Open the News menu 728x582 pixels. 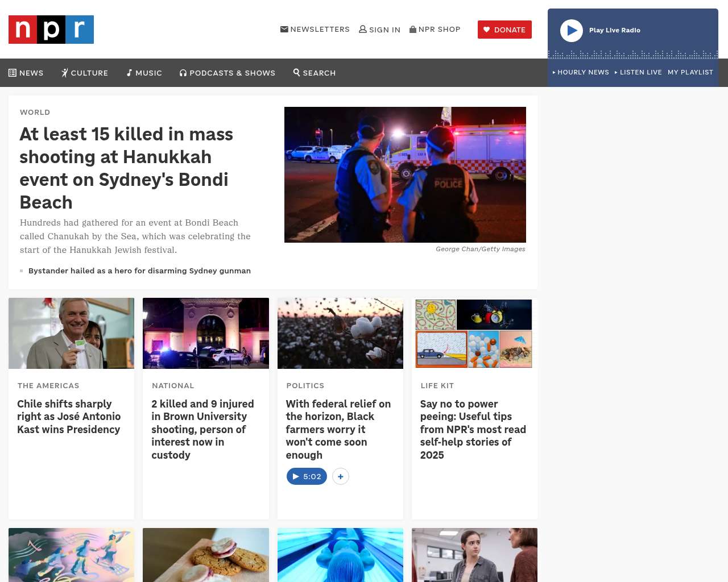pyautogui.click(x=26, y=73)
